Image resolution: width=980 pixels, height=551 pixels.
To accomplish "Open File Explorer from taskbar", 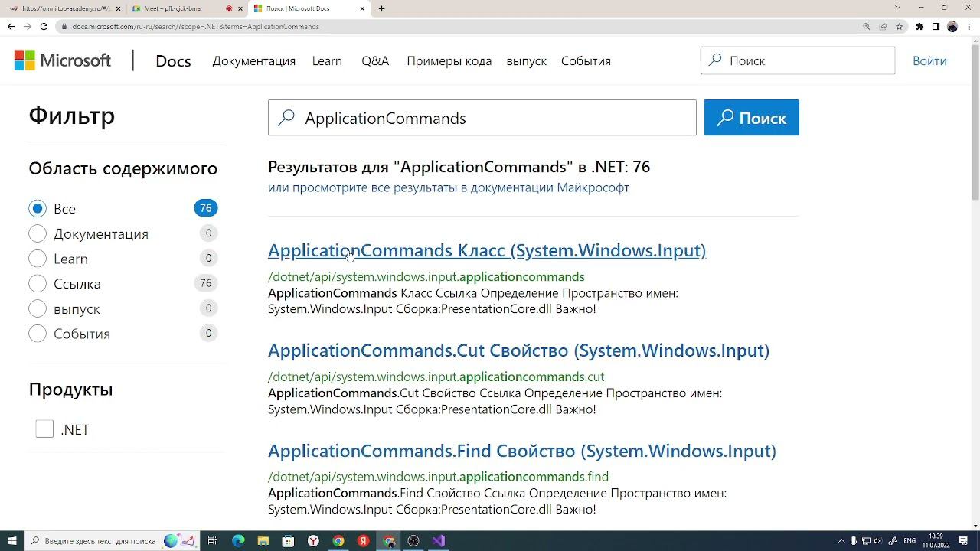I will click(263, 541).
